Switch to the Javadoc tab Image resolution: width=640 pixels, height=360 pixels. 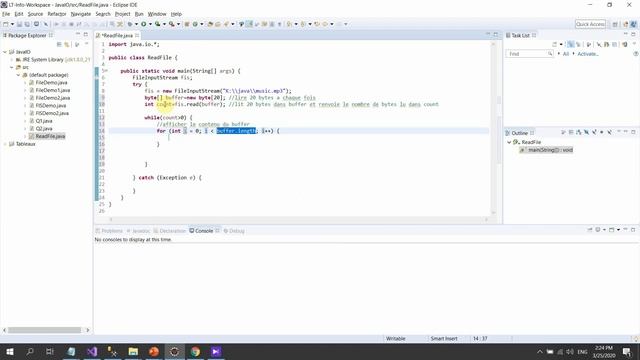[138, 231]
